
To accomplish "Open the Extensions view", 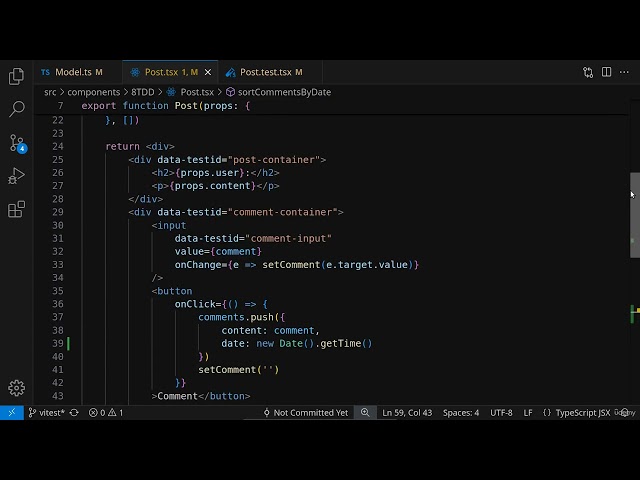I will [16, 209].
